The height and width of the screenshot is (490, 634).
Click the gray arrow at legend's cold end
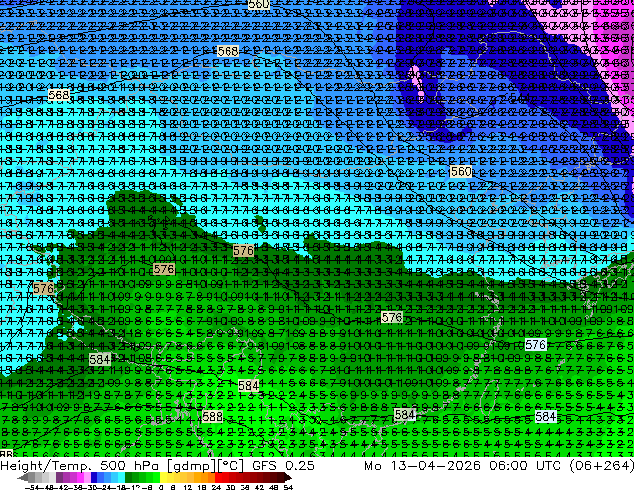click(23, 478)
